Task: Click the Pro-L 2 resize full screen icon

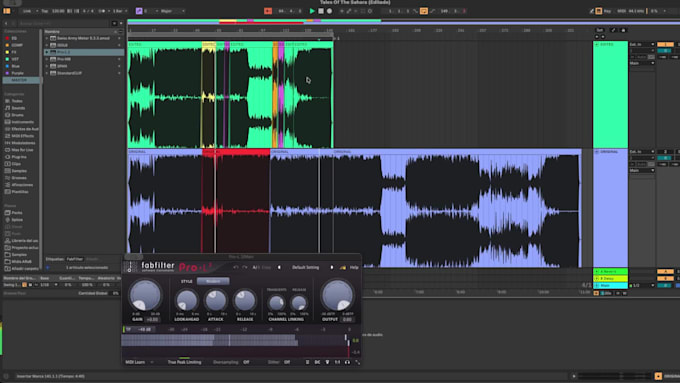Action: 357,362
